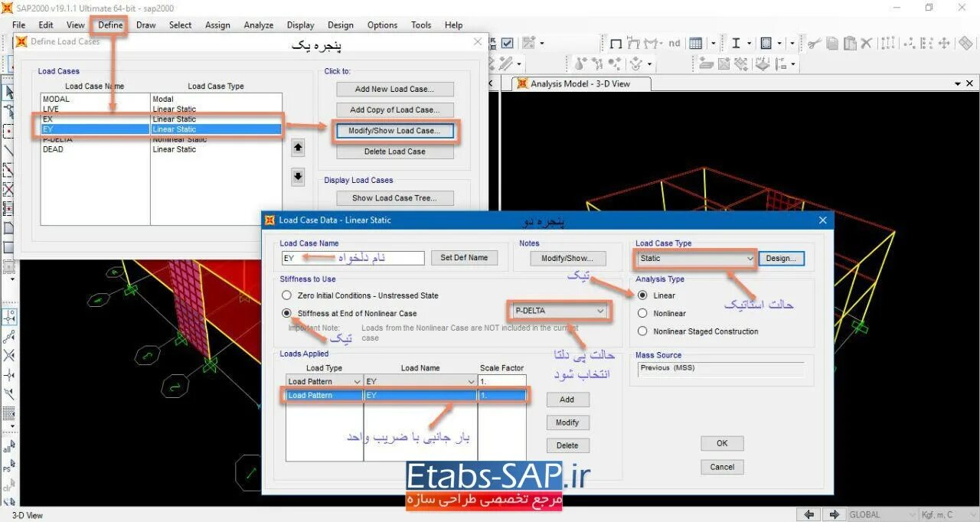Click the move points icon in toolbar
This screenshot has width=980, height=522.
[944, 44]
